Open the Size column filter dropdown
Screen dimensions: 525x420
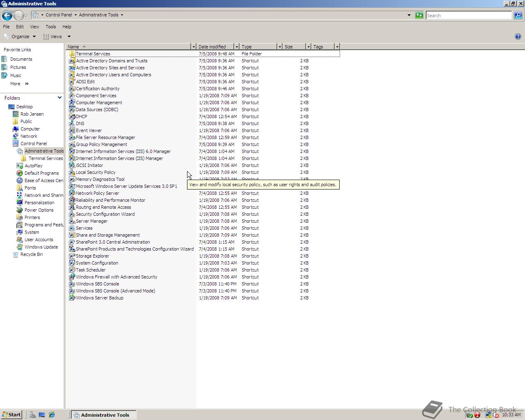(308, 47)
